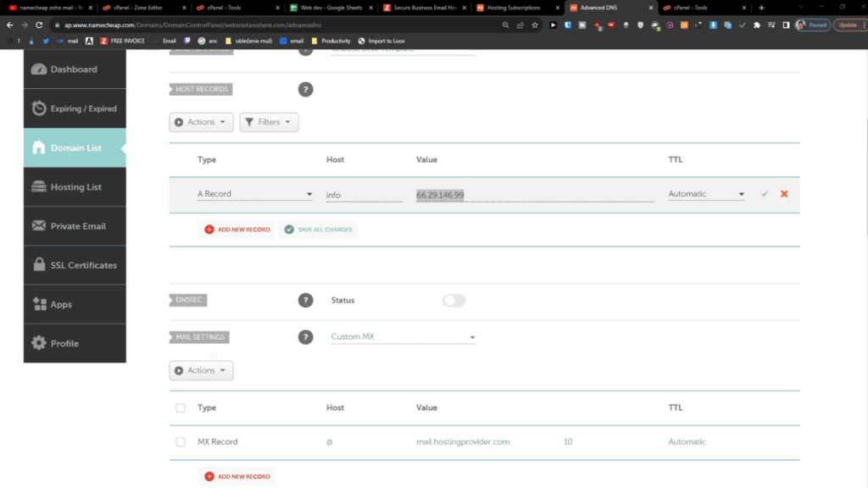Click Add New Record under host records
Screen dimensions: 868x488
click(x=237, y=229)
